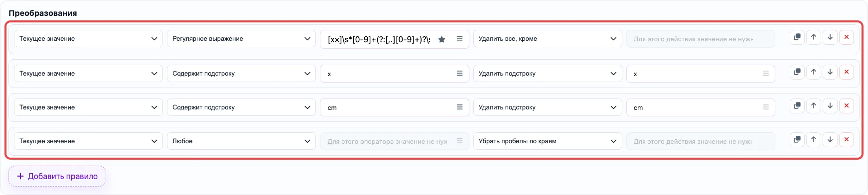Delete the substring cm rule row

pyautogui.click(x=847, y=106)
